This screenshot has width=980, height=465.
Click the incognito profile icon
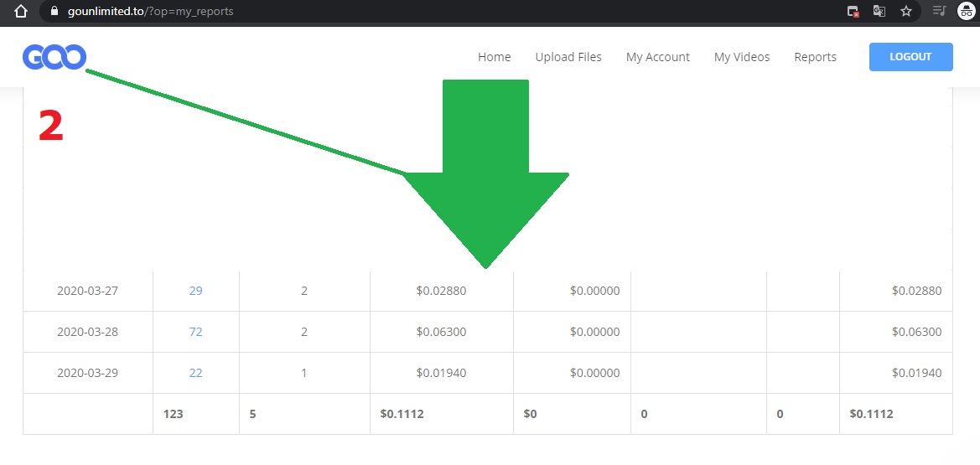(967, 11)
